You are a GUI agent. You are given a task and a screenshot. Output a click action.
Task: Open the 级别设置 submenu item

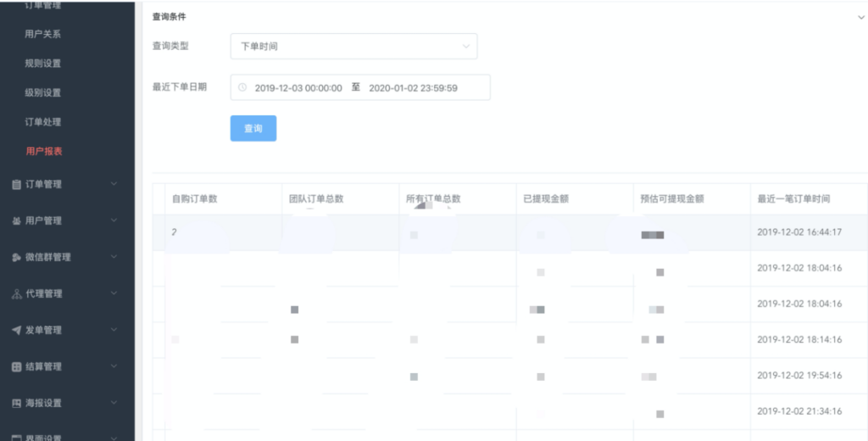[x=42, y=92]
